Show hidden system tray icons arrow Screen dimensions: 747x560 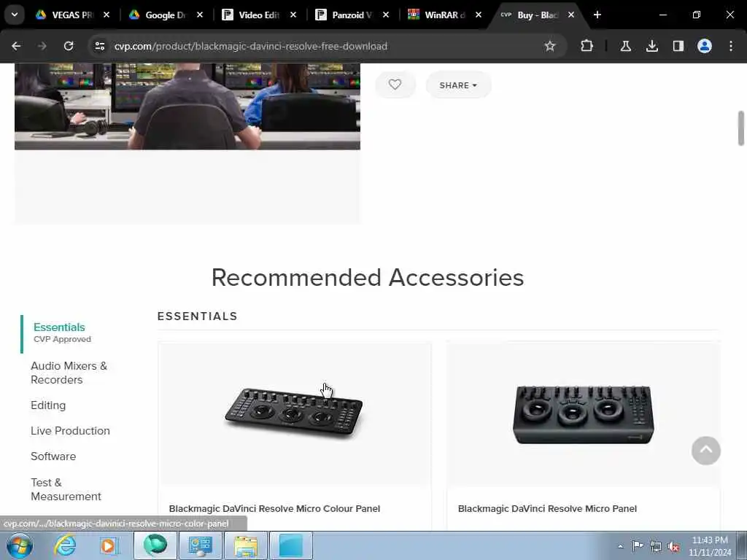620,546
